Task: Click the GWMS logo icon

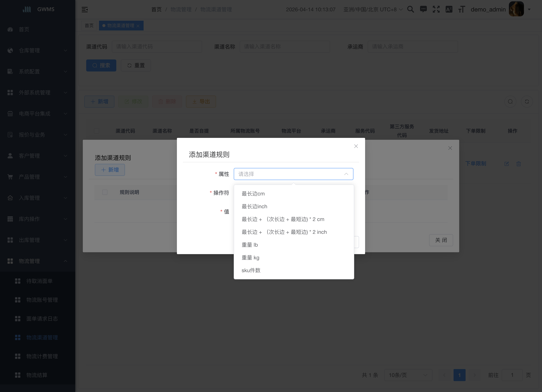Action: [27, 9]
